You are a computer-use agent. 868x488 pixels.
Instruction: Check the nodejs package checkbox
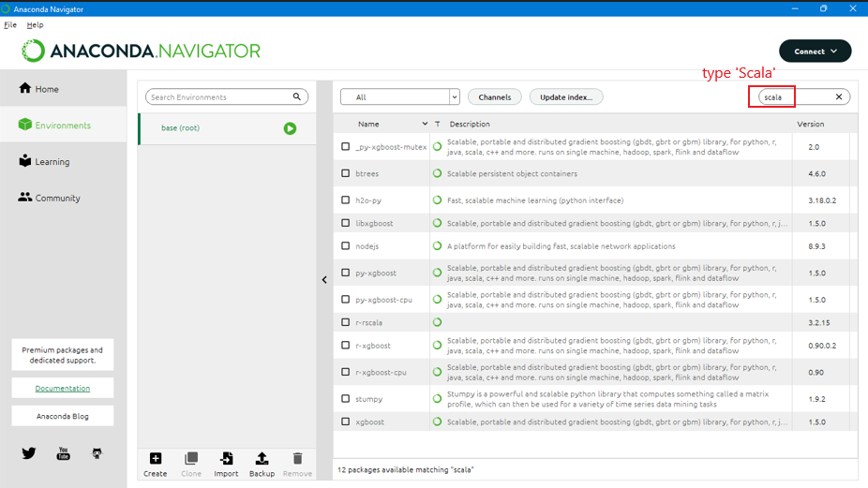coord(346,245)
